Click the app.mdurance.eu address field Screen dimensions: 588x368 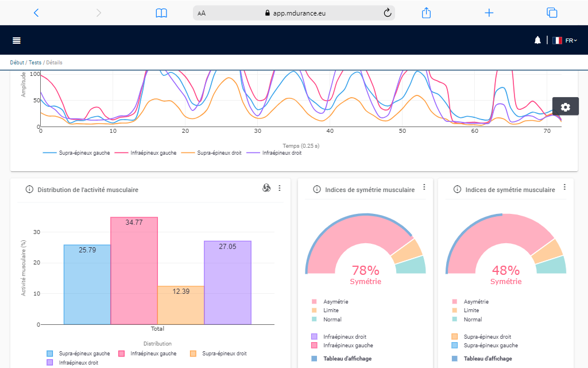294,13
